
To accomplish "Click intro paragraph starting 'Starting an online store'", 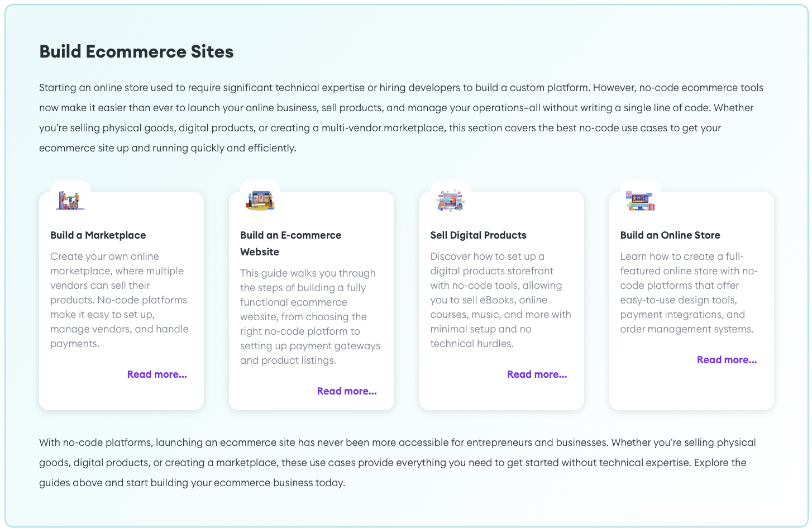I will (x=401, y=118).
